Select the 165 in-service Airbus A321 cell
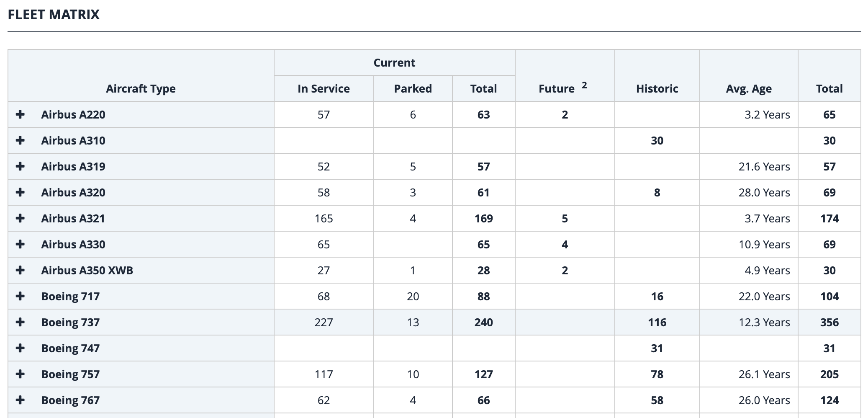This screenshot has height=418, width=868. pos(324,219)
